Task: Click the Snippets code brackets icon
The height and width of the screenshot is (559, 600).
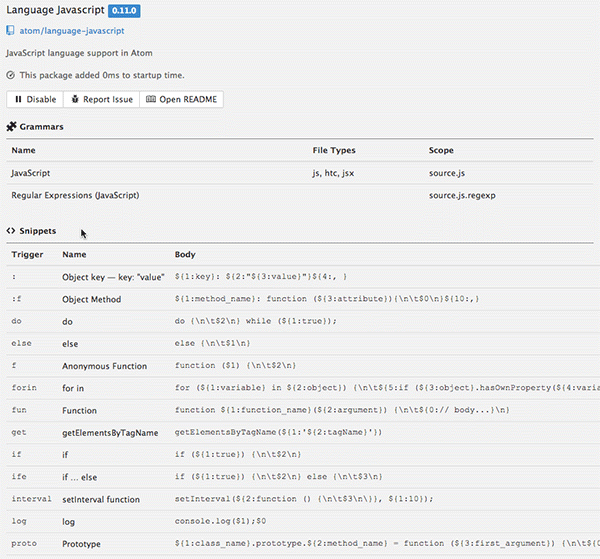Action: coord(11,230)
